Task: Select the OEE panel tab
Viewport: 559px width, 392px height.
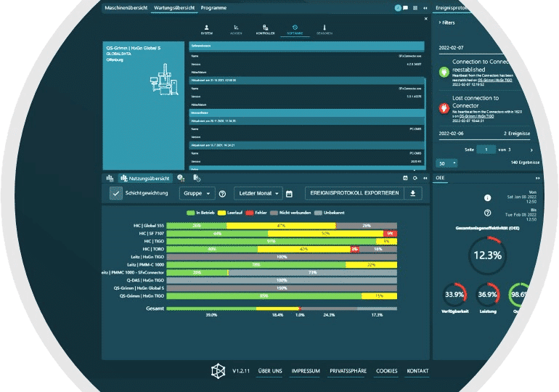Action: pyautogui.click(x=440, y=178)
